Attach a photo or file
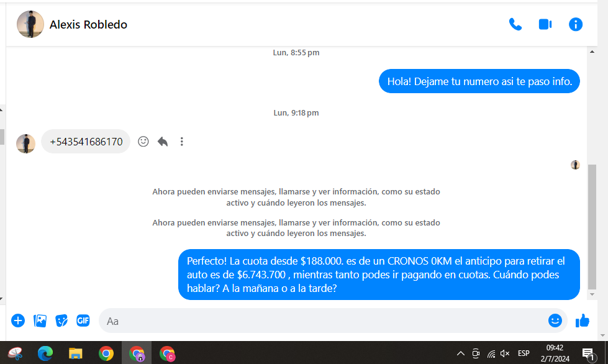Image resolution: width=608 pixels, height=364 pixels. coord(40,321)
